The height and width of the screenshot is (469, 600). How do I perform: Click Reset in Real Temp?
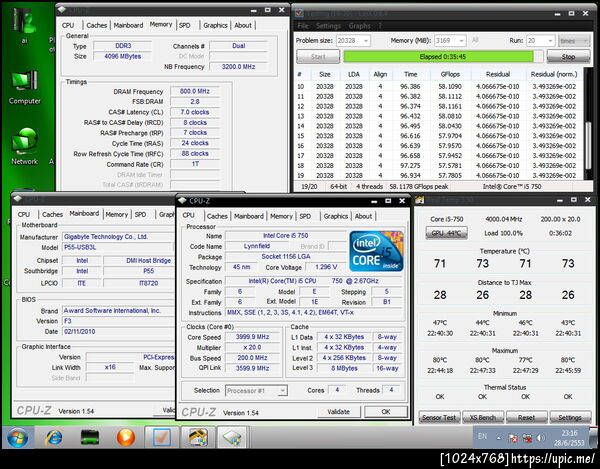click(526, 417)
